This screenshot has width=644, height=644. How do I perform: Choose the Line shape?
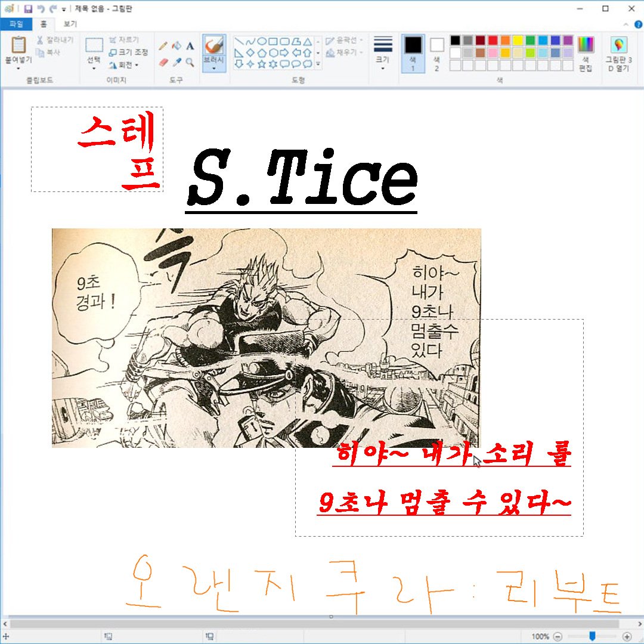(239, 42)
